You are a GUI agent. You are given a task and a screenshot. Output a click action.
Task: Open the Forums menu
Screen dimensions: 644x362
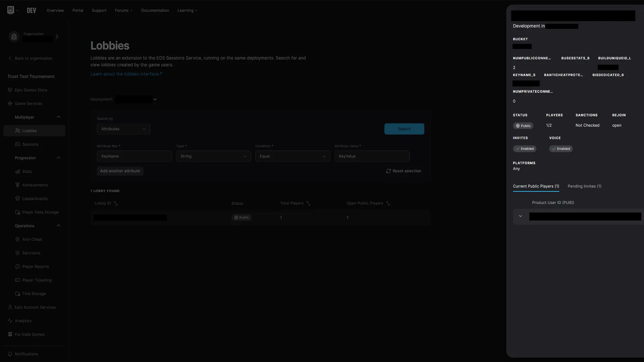[124, 10]
